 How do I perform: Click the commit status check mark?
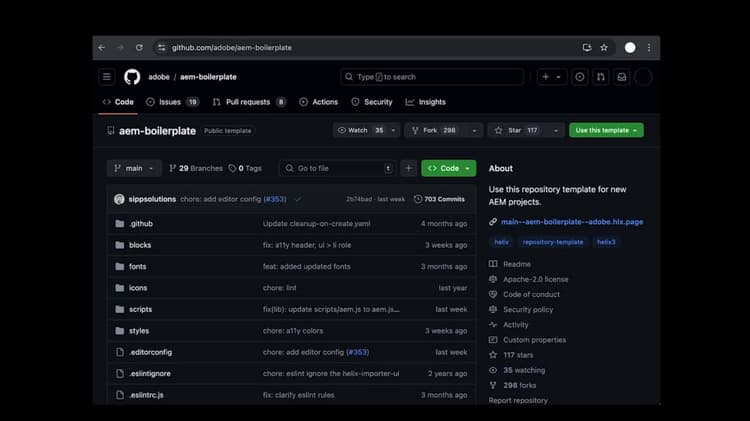(x=298, y=199)
